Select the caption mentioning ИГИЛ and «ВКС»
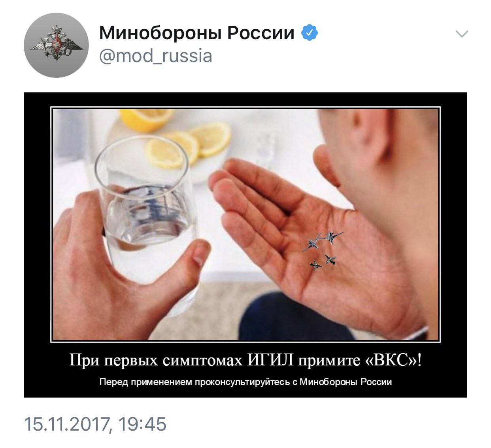 point(245,361)
